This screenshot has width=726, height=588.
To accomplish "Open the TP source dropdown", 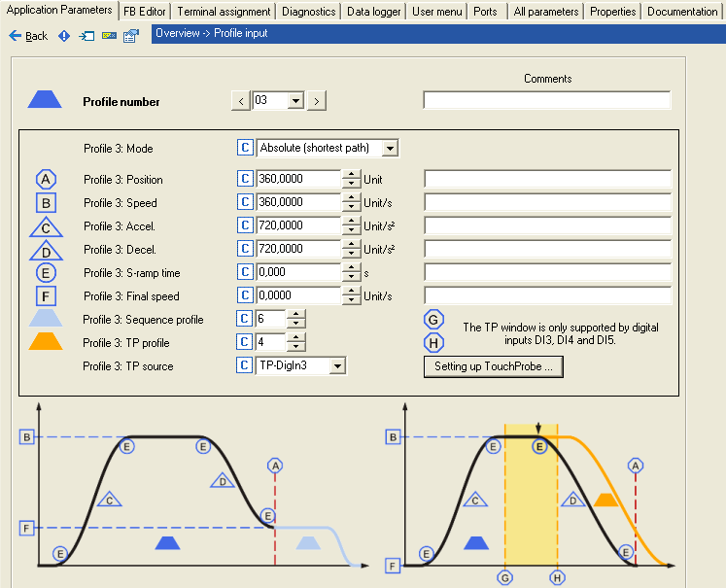I will (x=336, y=365).
